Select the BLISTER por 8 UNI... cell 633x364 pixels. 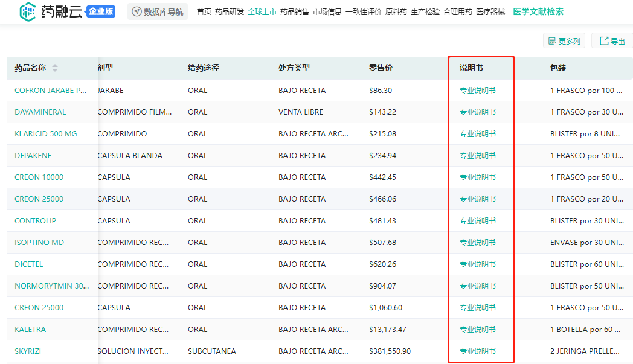point(585,134)
